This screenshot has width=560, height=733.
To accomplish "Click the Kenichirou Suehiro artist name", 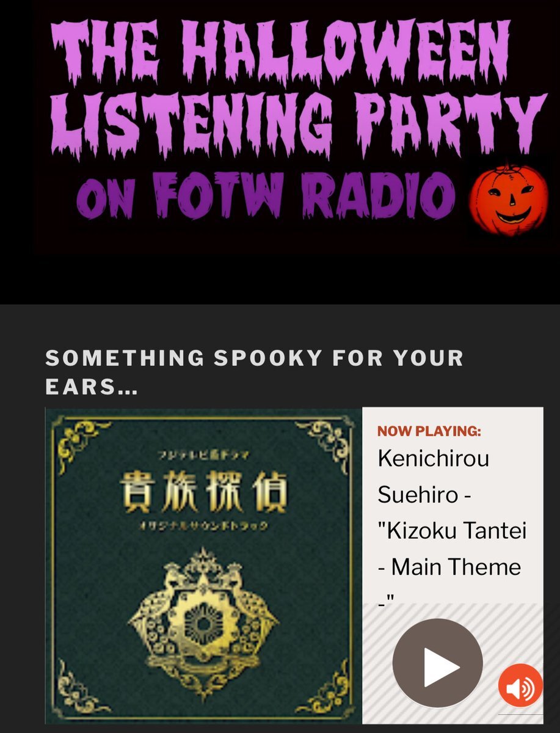I will [434, 476].
